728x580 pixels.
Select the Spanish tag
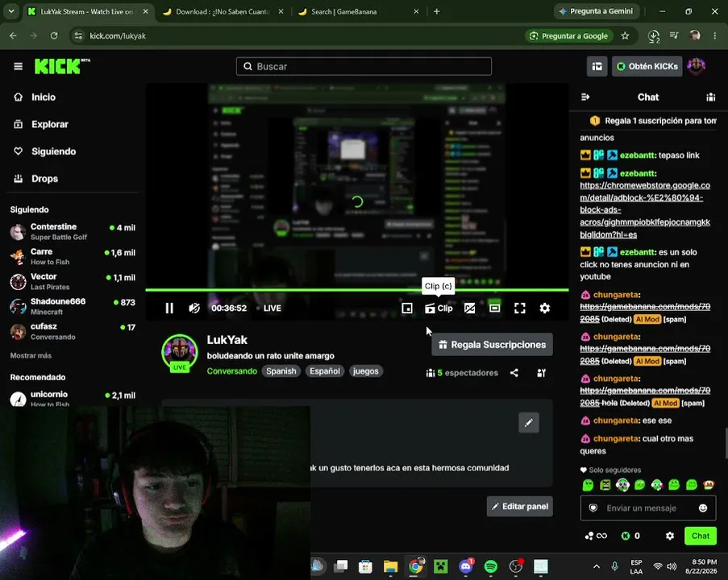tap(281, 371)
